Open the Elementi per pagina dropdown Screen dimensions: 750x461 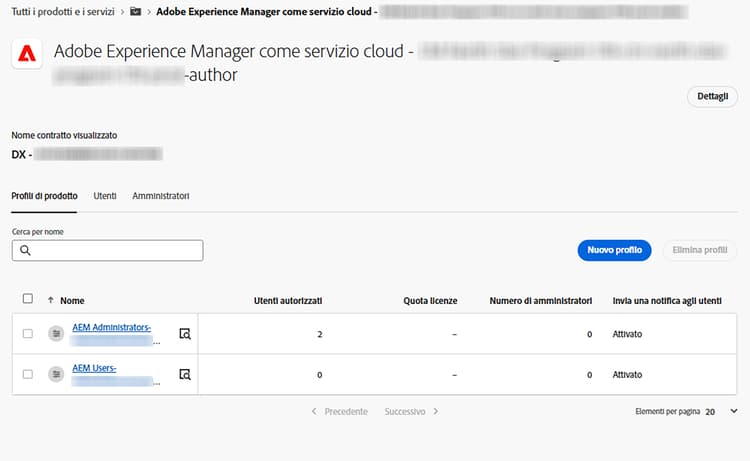click(722, 411)
